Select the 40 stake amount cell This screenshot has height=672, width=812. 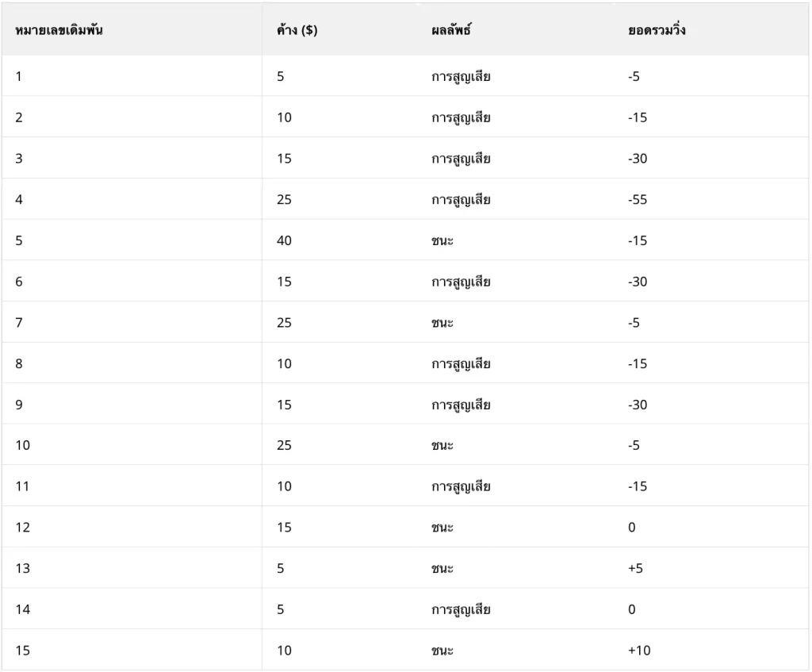tap(285, 240)
